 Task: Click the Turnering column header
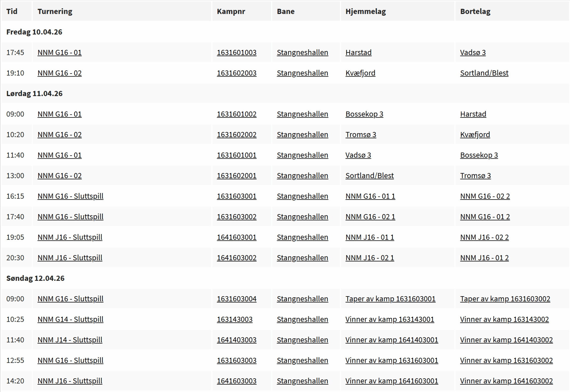tap(55, 12)
